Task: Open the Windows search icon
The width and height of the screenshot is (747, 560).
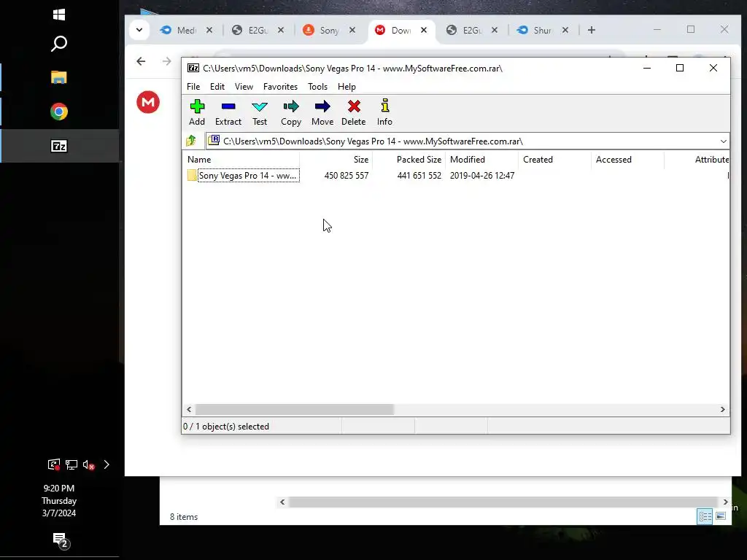Action: [59, 44]
